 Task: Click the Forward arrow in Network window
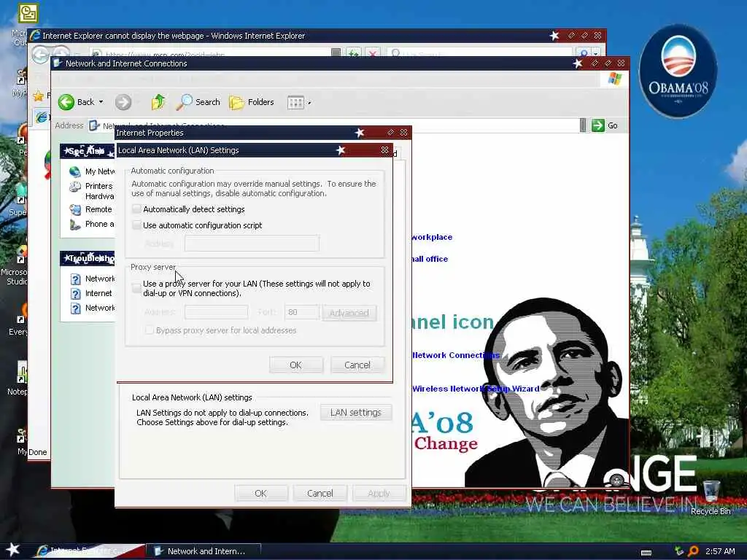123,102
